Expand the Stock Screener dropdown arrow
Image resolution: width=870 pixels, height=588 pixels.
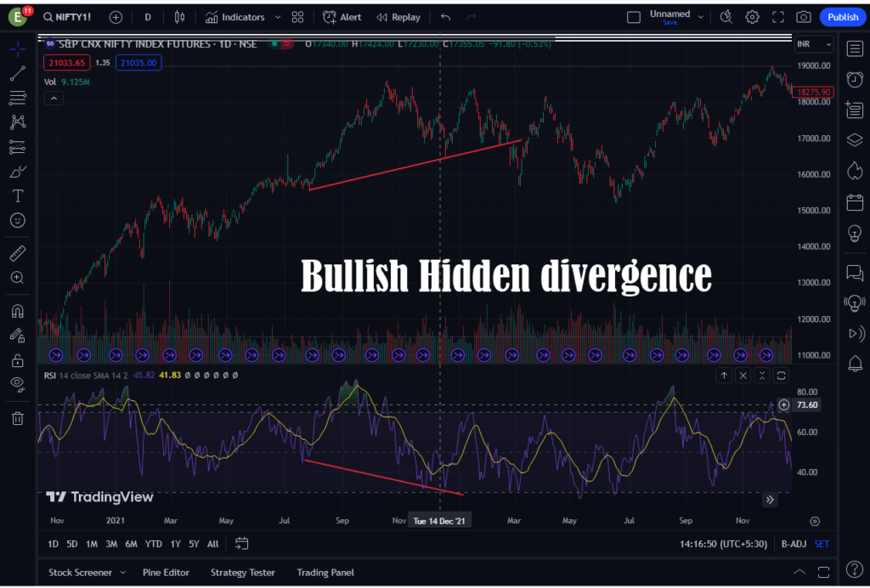tap(122, 573)
